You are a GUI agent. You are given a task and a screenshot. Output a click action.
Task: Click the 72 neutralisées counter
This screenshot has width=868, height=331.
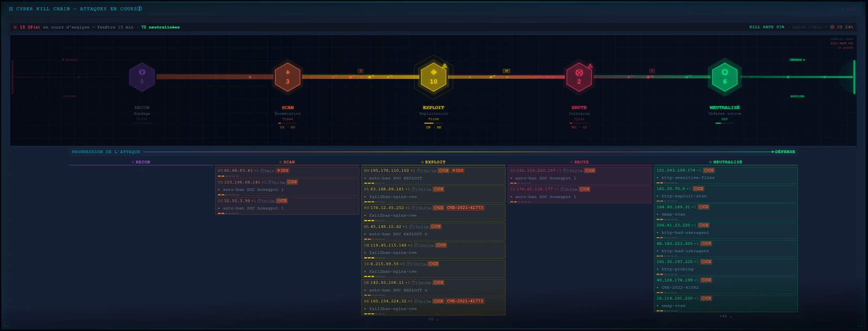pos(160,27)
